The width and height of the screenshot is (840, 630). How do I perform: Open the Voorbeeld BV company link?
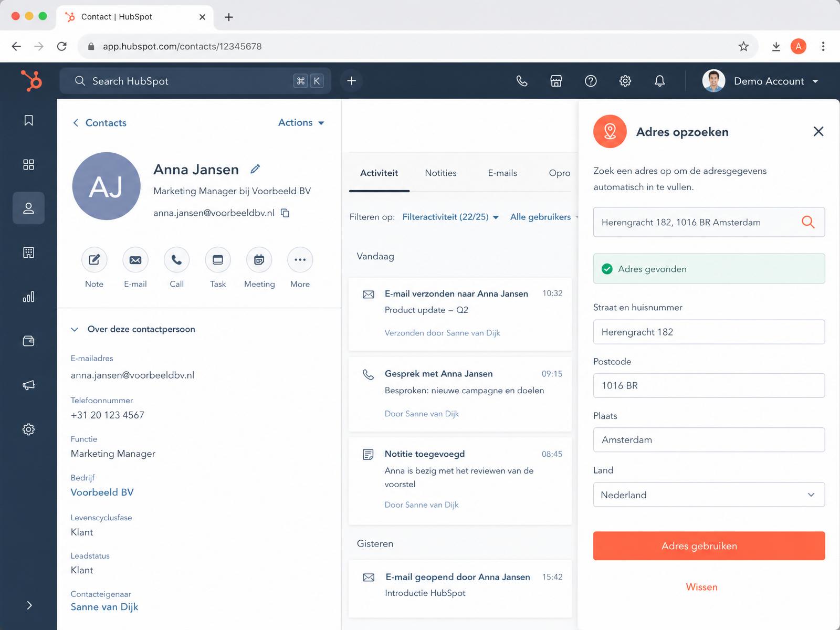point(102,492)
